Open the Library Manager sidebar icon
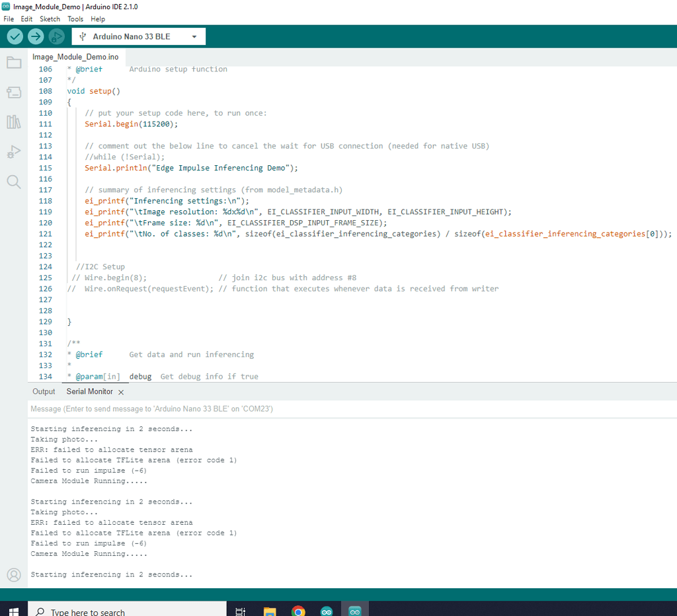The image size is (677, 616). click(13, 122)
